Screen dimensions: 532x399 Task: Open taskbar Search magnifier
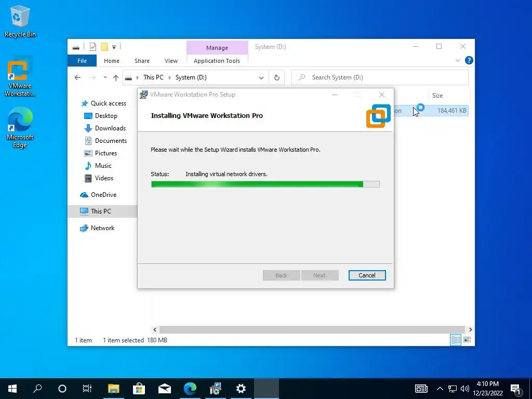37,389
